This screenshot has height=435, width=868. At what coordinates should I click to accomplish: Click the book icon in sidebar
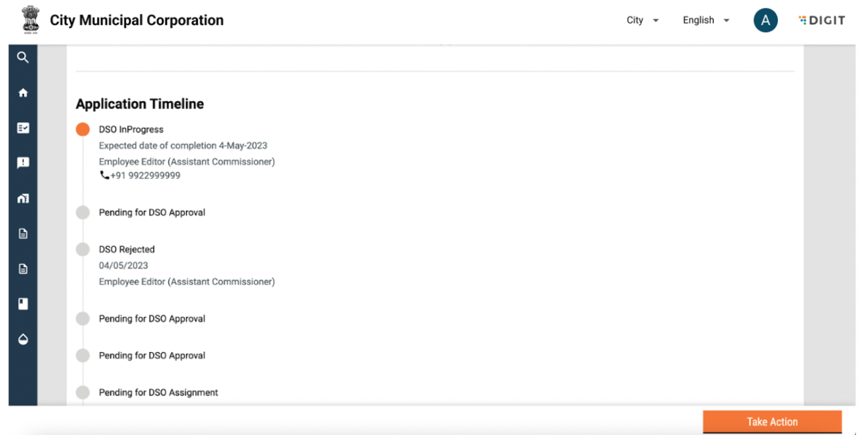(23, 304)
